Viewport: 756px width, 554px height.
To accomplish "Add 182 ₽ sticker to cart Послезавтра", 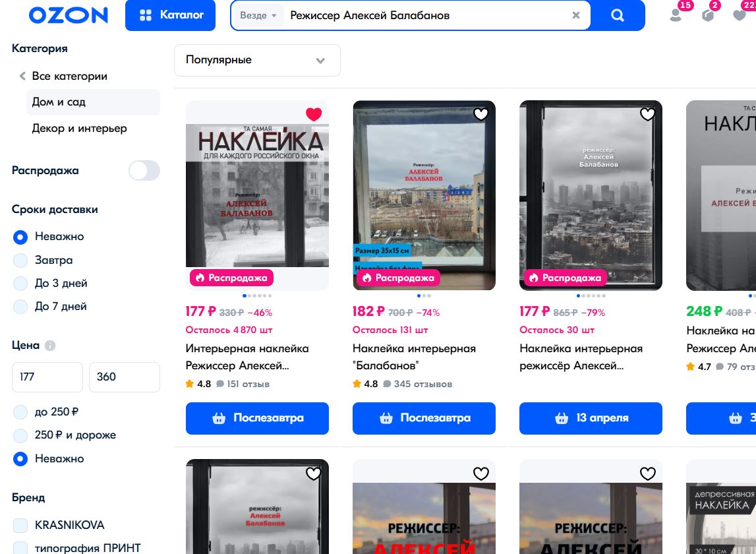I will click(x=424, y=418).
